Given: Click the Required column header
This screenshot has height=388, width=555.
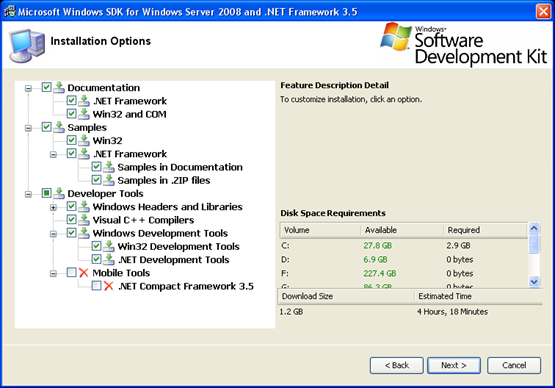Looking at the screenshot, I should click(485, 230).
